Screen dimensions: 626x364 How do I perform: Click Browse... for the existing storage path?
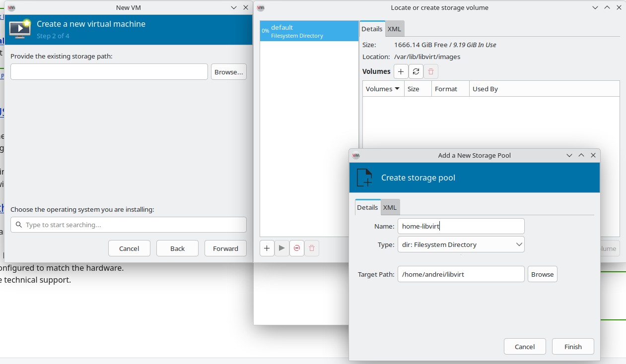(x=228, y=72)
